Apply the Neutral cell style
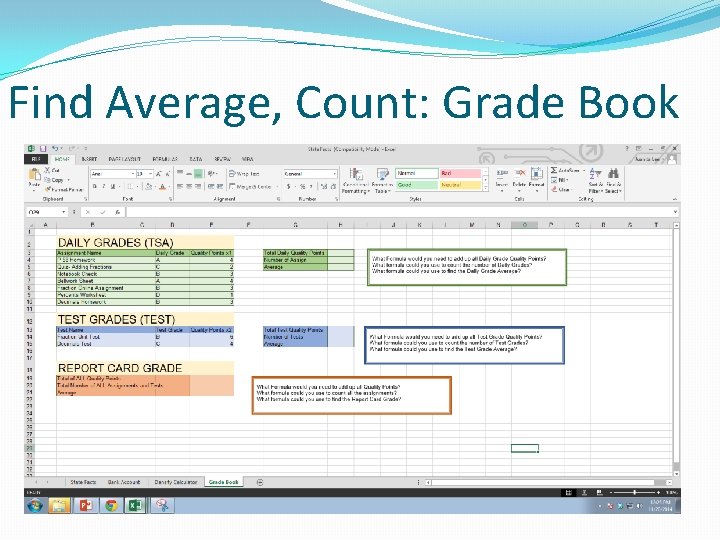 (x=460, y=185)
